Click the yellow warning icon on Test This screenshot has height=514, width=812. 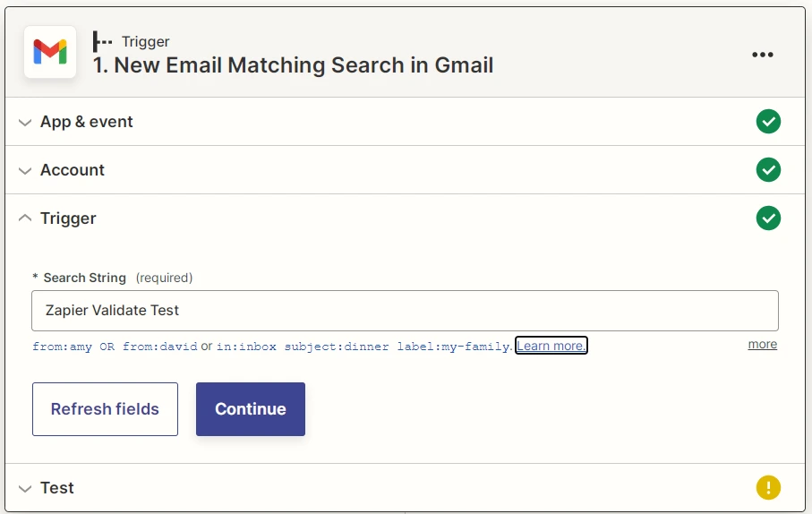[x=768, y=488]
